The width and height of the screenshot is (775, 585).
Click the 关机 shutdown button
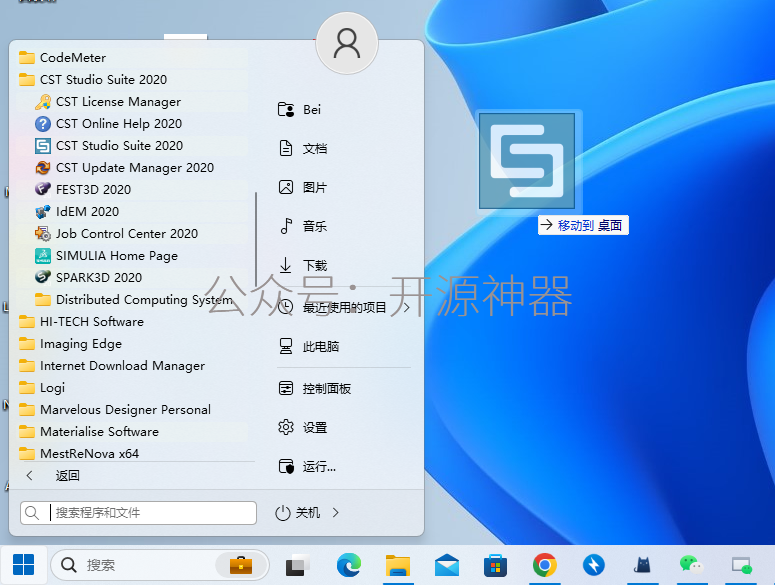(x=298, y=512)
